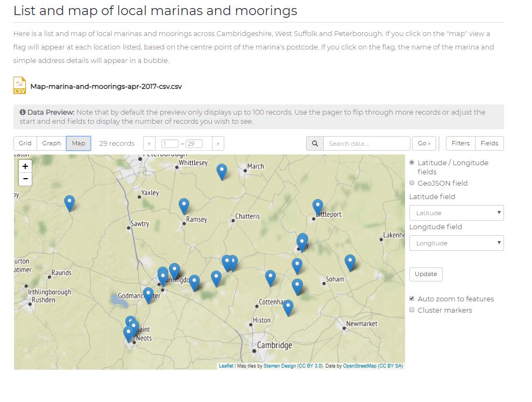Zoom in on the map
This screenshot has width=532, height=402.
point(25,166)
